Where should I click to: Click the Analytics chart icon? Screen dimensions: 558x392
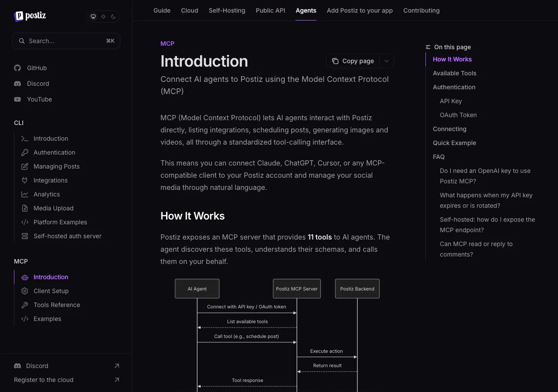pos(25,194)
